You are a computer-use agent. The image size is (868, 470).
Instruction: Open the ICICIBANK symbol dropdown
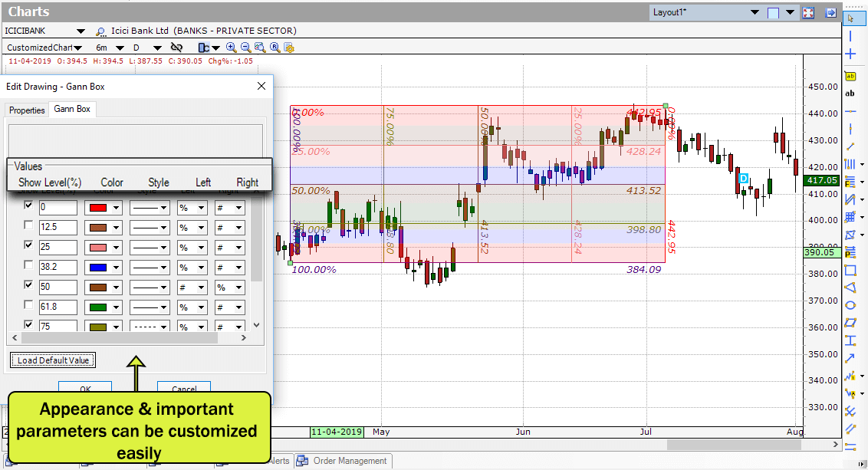(81, 32)
